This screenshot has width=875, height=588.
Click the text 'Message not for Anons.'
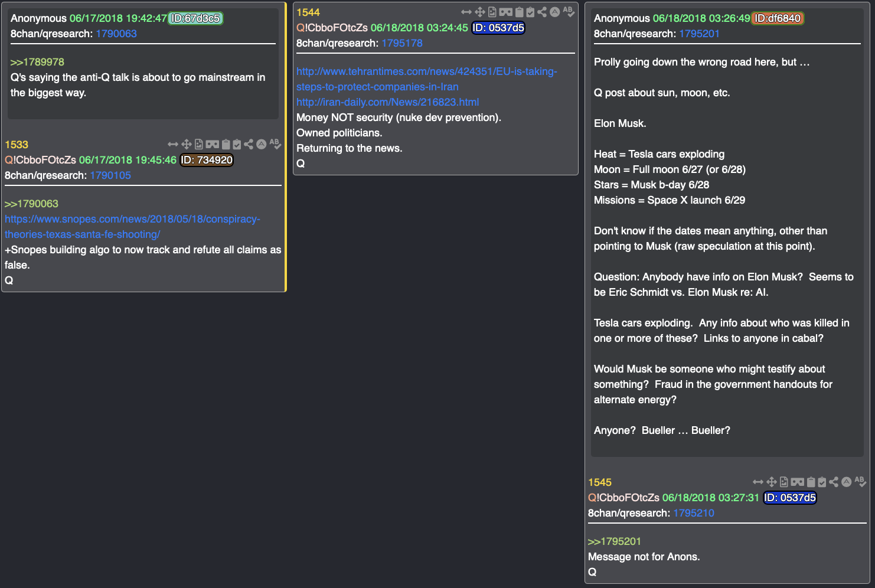(644, 557)
